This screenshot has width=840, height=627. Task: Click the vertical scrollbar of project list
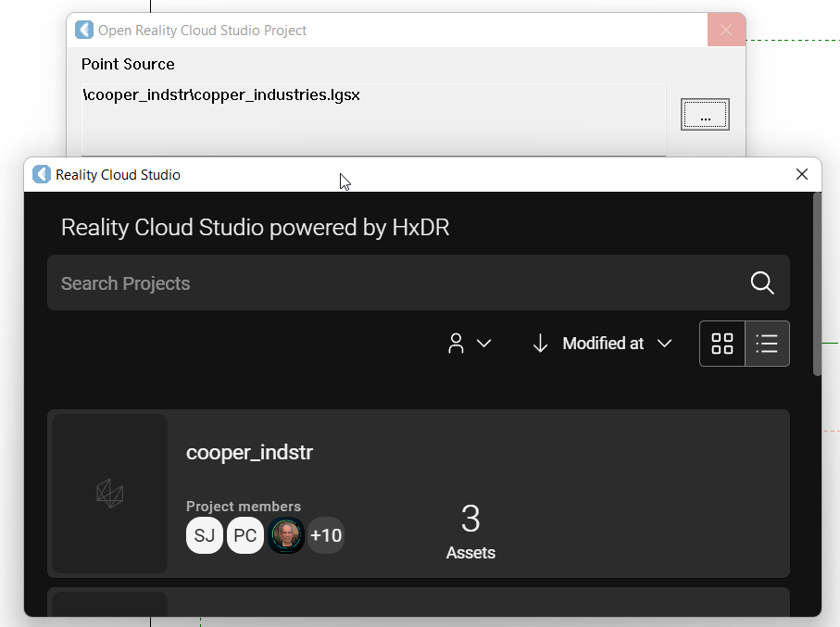(x=816, y=285)
